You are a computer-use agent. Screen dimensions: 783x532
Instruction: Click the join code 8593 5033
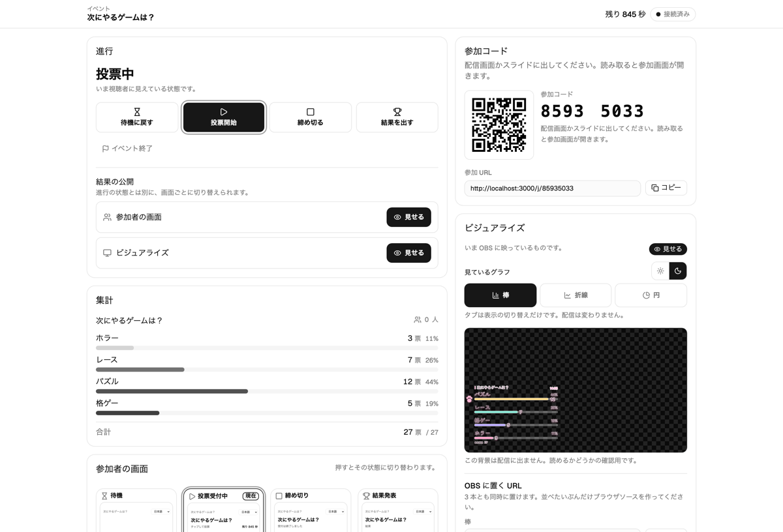592,111
